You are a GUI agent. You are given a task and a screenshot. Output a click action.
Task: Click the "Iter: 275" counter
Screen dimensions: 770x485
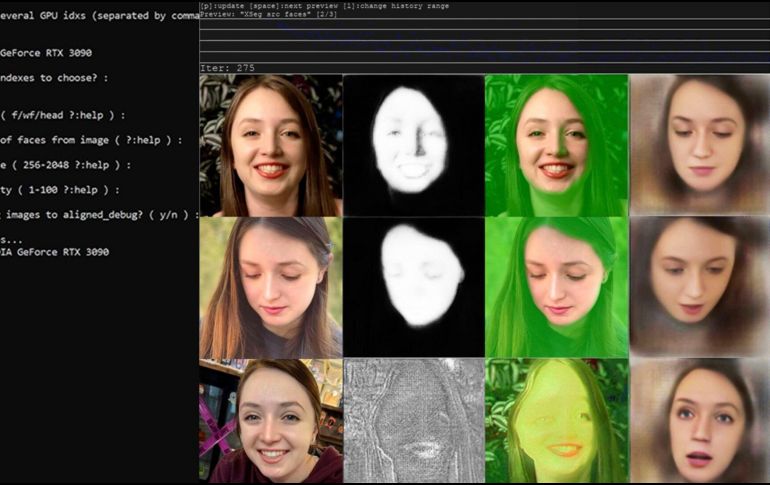coord(227,68)
